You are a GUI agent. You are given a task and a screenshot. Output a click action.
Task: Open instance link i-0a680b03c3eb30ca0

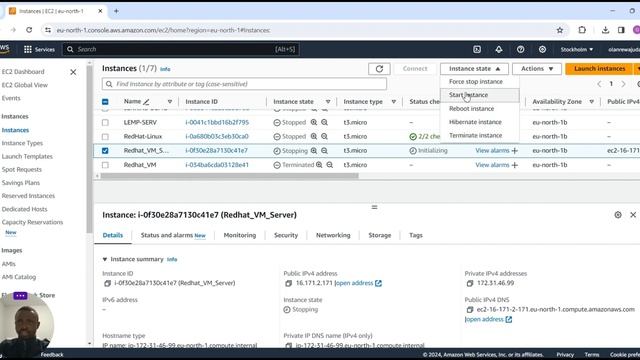pyautogui.click(x=217, y=136)
